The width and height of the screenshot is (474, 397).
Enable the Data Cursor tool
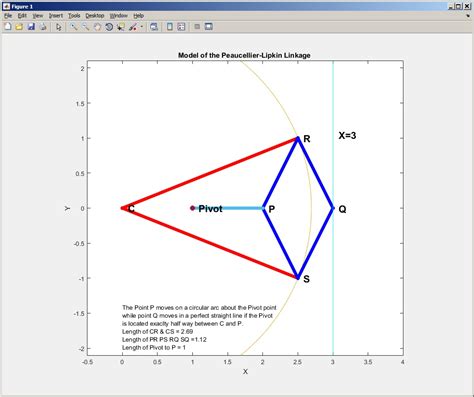pyautogui.click(x=121, y=27)
